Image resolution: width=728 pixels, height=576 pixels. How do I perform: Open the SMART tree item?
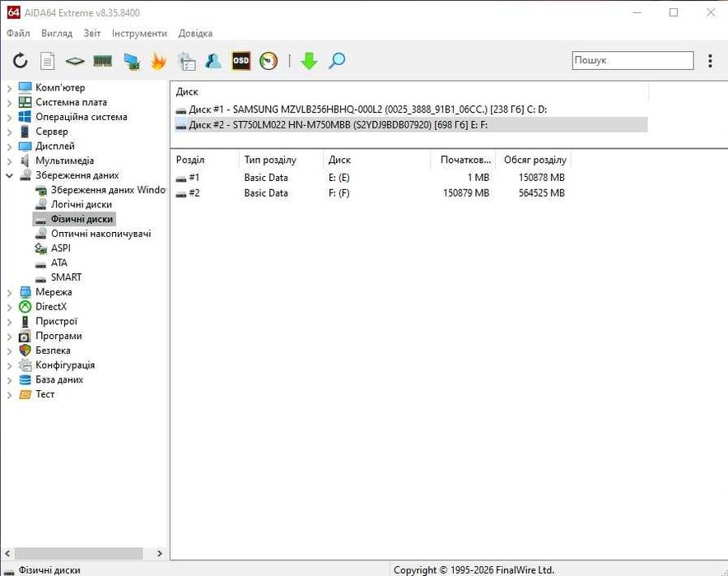click(66, 277)
